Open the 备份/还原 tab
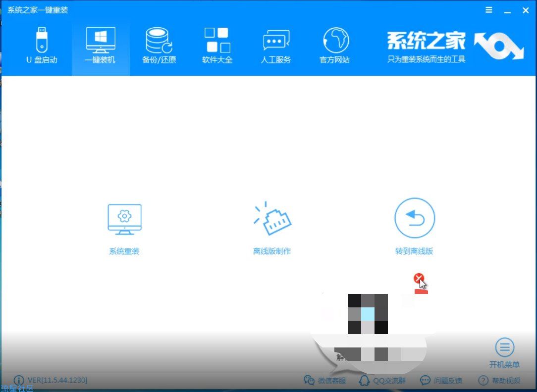 [159, 46]
